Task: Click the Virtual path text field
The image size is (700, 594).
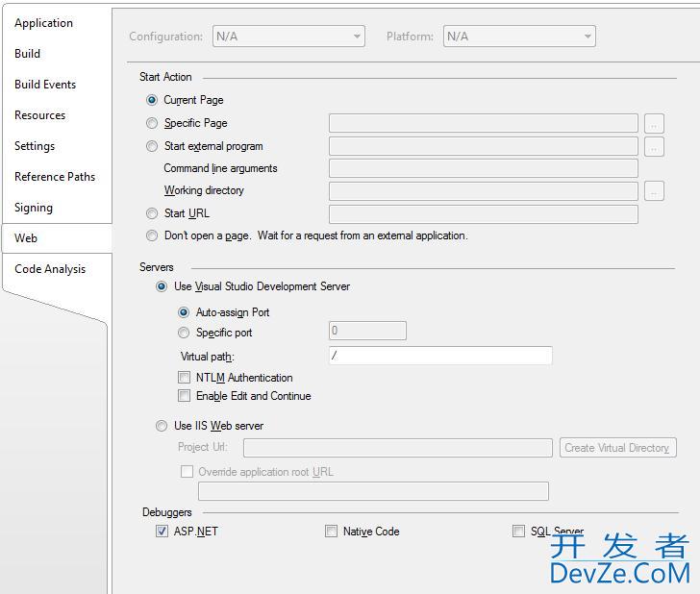Action: click(439, 356)
